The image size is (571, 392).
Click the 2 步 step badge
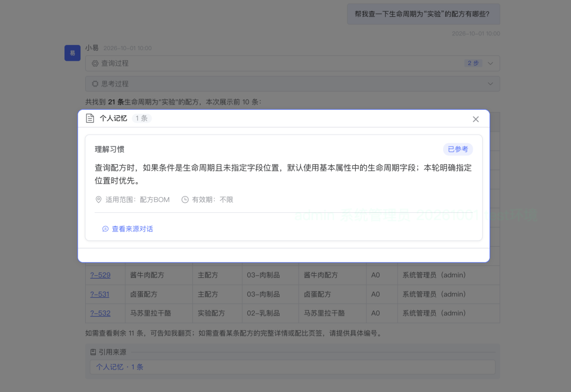(x=473, y=63)
